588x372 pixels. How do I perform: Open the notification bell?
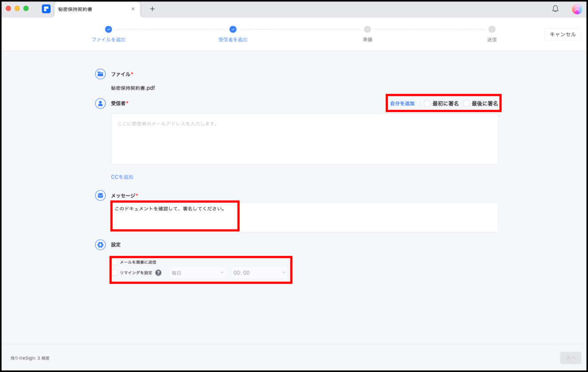(555, 9)
